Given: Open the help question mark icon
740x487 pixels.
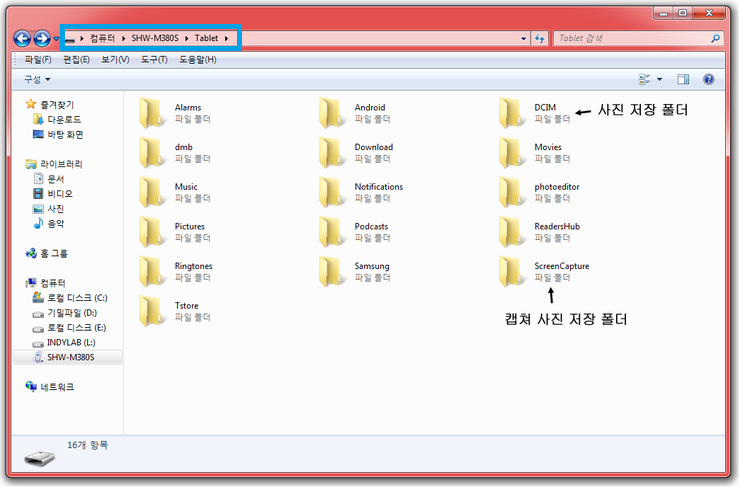Looking at the screenshot, I should click(708, 79).
